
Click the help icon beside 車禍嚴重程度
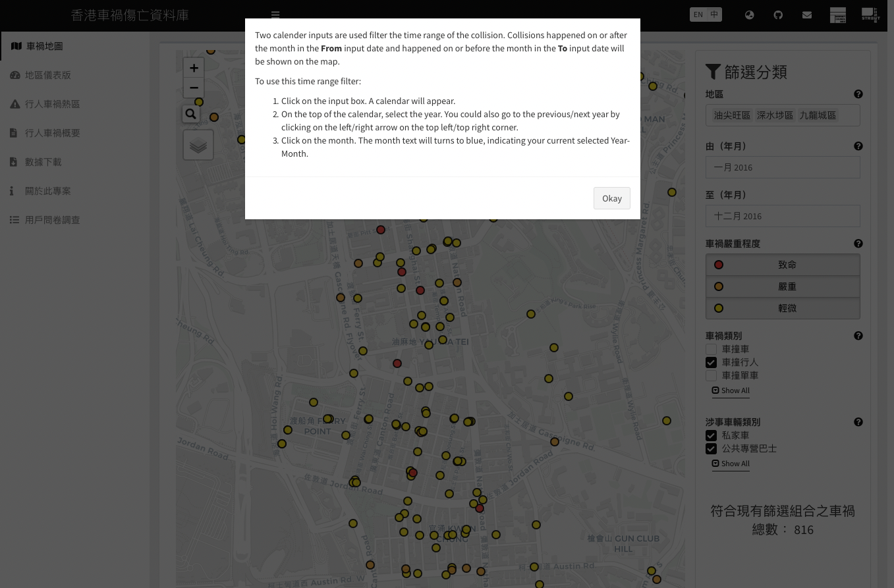pos(858,243)
